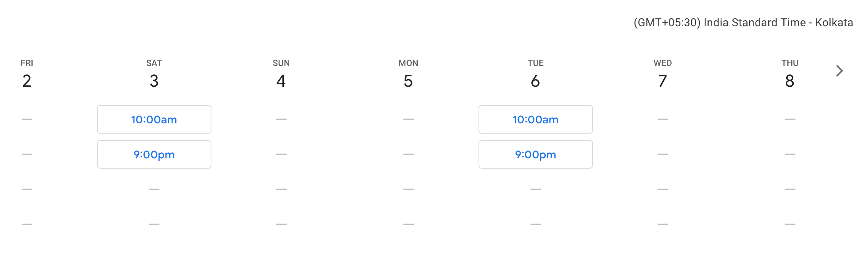This screenshot has height=257, width=868.
Task: Select the THU 8 day header
Action: [790, 74]
